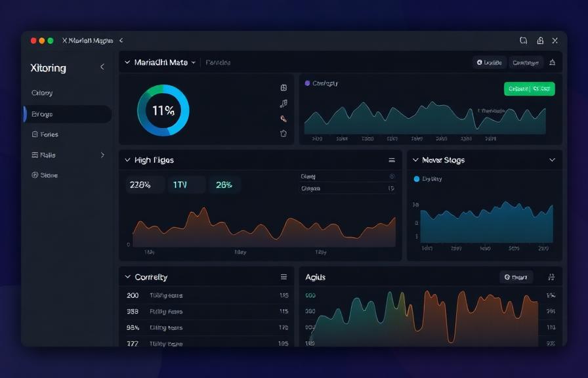
Task: Click the 11% donut progress ring
Action: click(165, 110)
